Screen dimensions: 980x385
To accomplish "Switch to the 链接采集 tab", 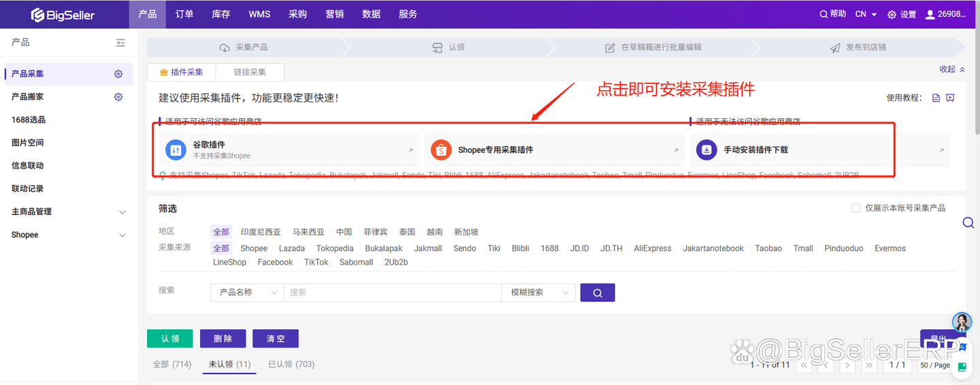I will (250, 72).
